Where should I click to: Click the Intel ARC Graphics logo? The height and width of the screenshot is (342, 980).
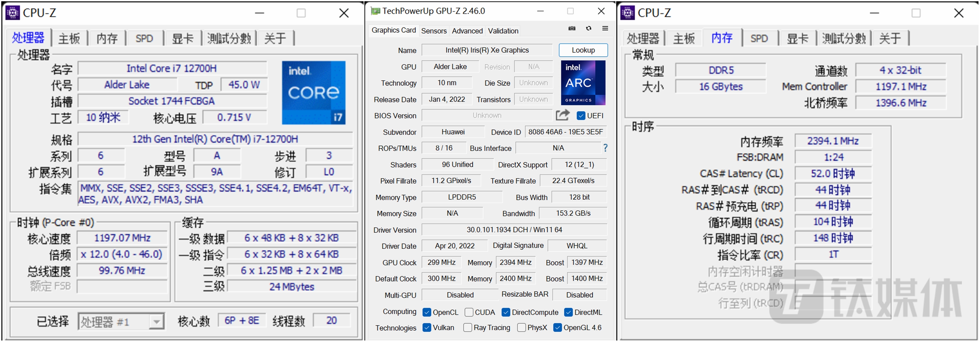point(583,83)
